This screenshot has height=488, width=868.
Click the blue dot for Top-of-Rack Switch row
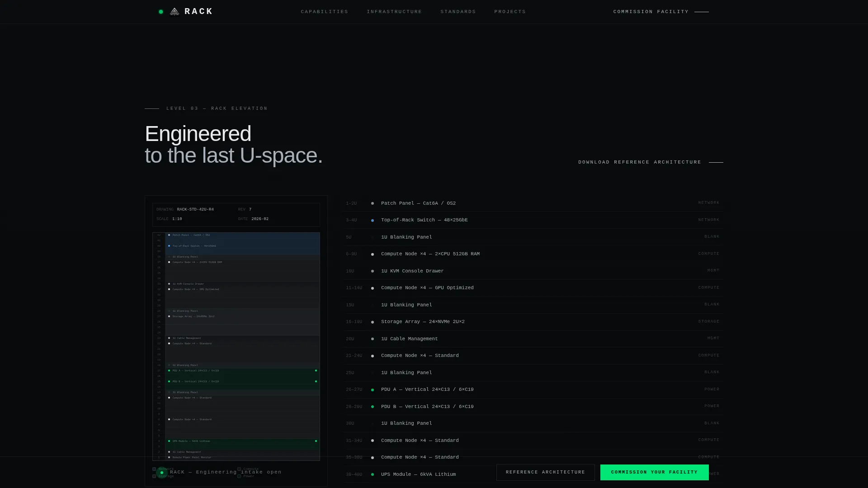[x=373, y=221]
